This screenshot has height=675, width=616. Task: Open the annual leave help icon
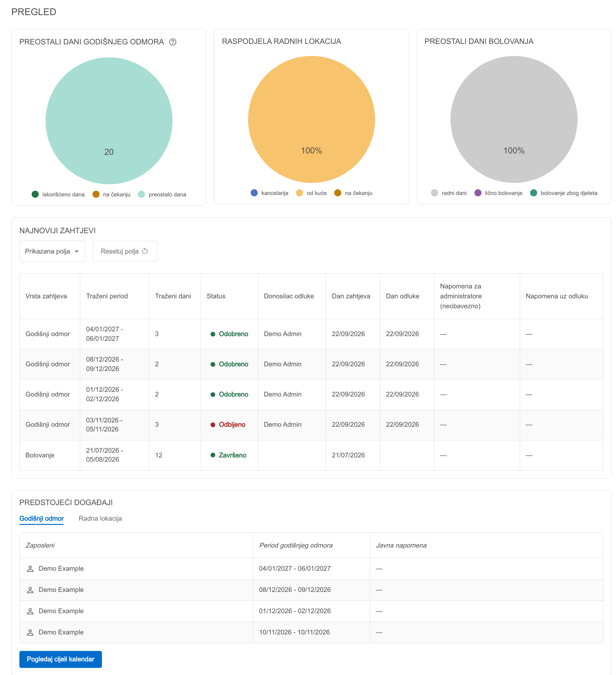[x=173, y=42]
